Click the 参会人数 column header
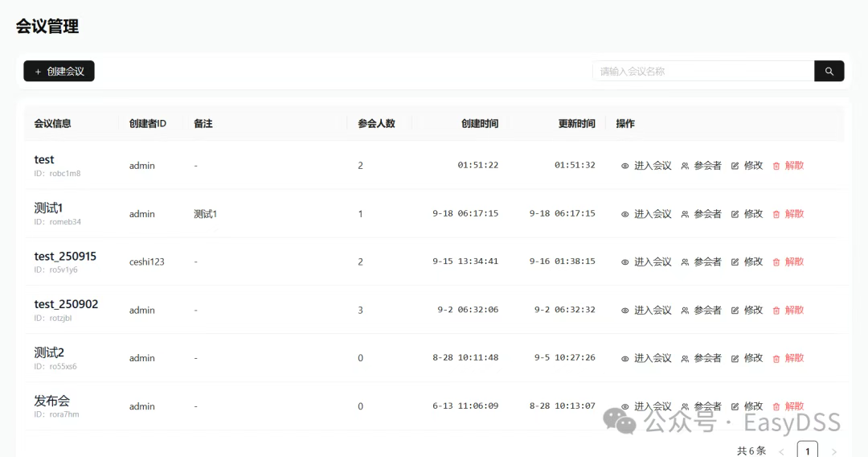Screen dimensions: 868x457 click(376, 124)
